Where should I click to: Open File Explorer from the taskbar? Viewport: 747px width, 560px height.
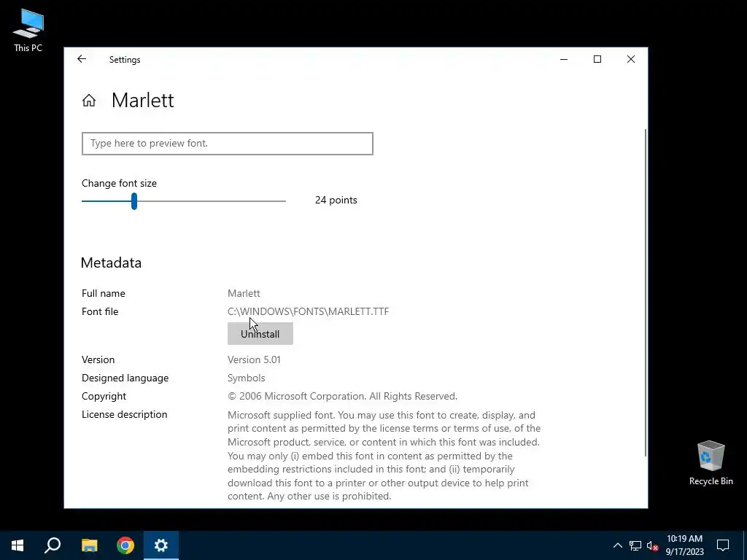[x=89, y=545]
